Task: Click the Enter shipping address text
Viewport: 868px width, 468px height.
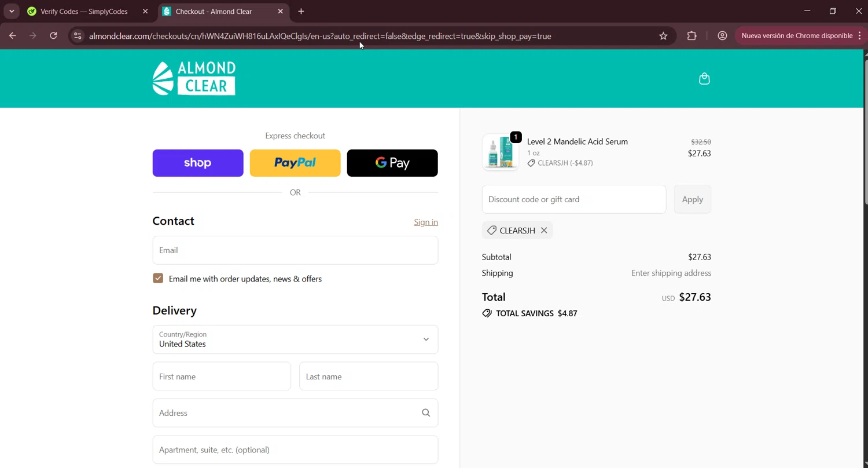Action: pos(671,273)
